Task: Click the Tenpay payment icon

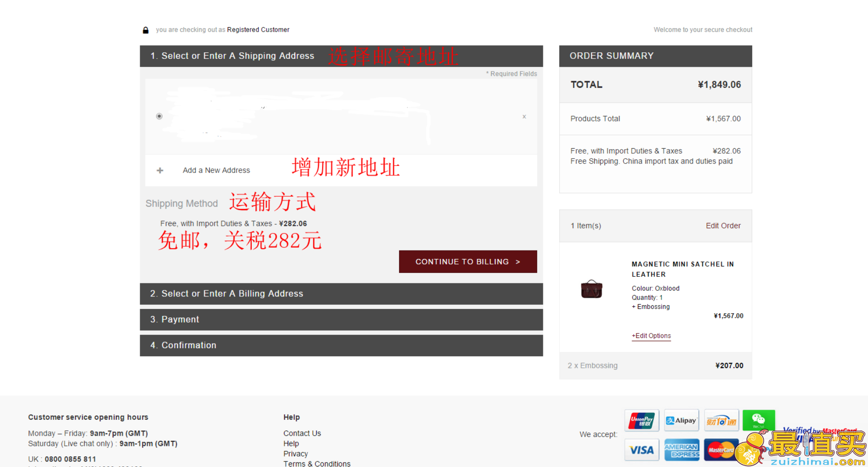Action: pyautogui.click(x=722, y=421)
